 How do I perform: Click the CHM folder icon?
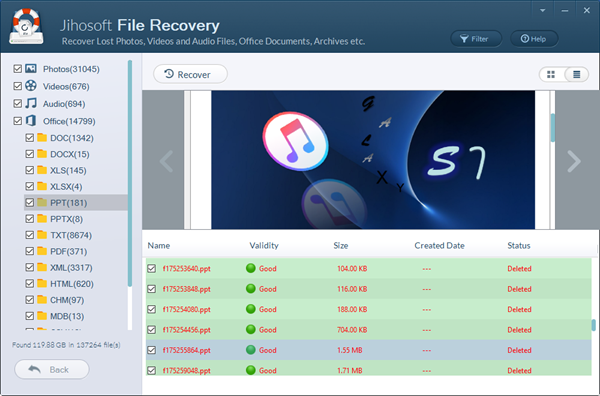point(42,299)
